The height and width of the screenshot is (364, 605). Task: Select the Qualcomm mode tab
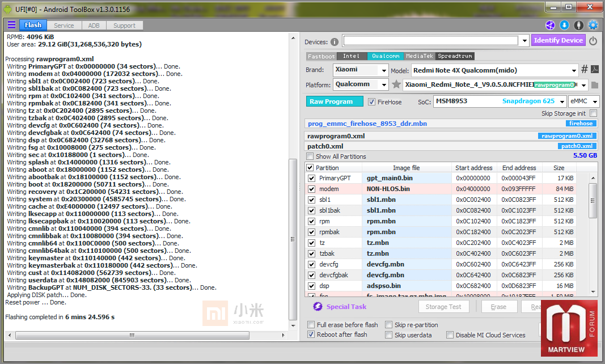pyautogui.click(x=386, y=56)
